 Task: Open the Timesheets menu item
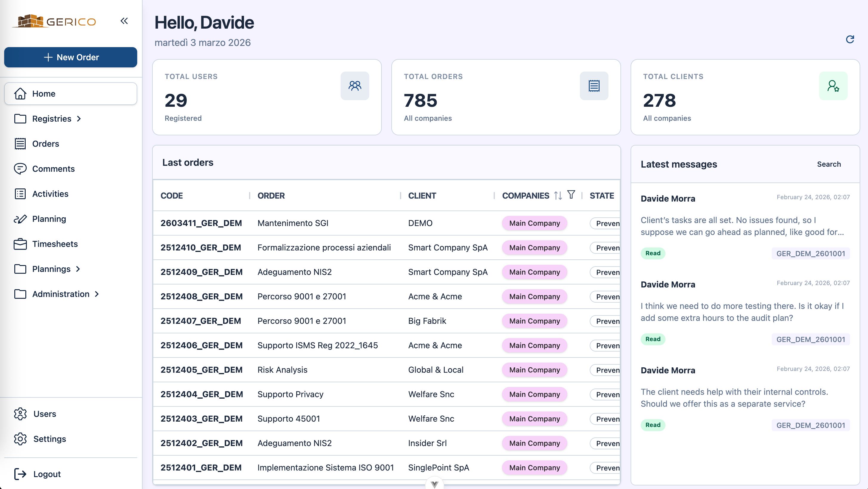(70, 244)
